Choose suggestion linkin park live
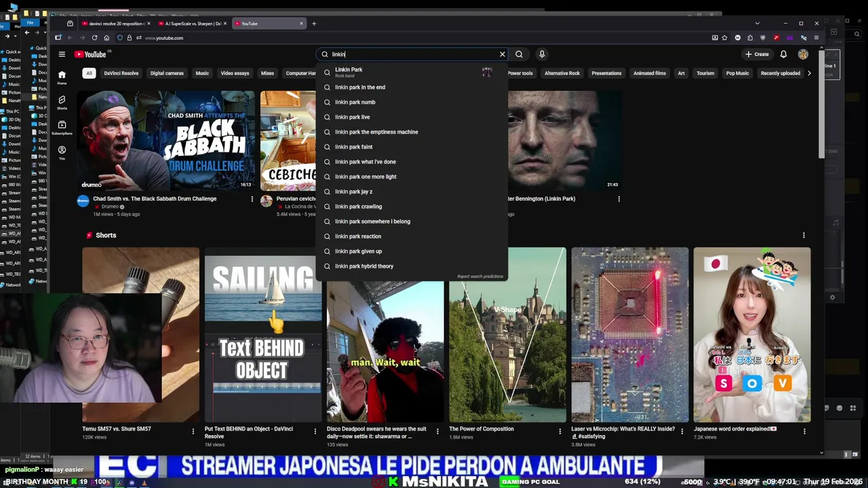The height and width of the screenshot is (488, 868). [412, 117]
